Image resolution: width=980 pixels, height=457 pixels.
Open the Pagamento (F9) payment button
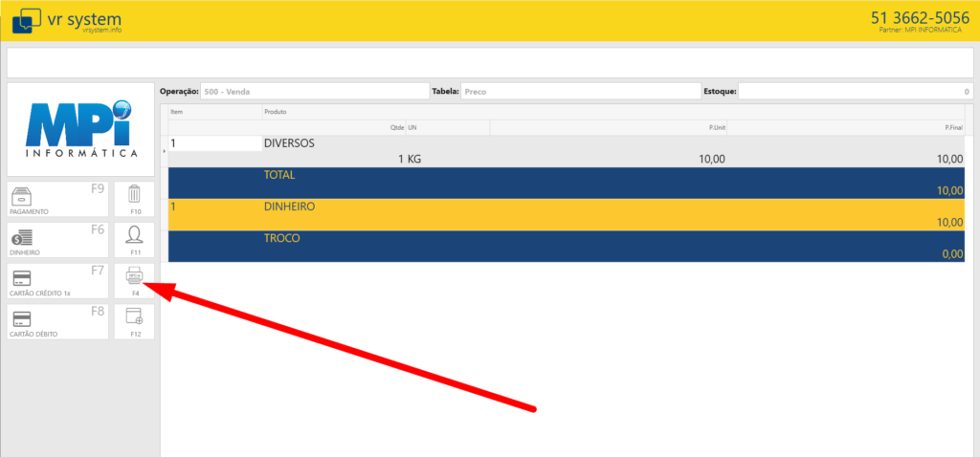[57, 199]
